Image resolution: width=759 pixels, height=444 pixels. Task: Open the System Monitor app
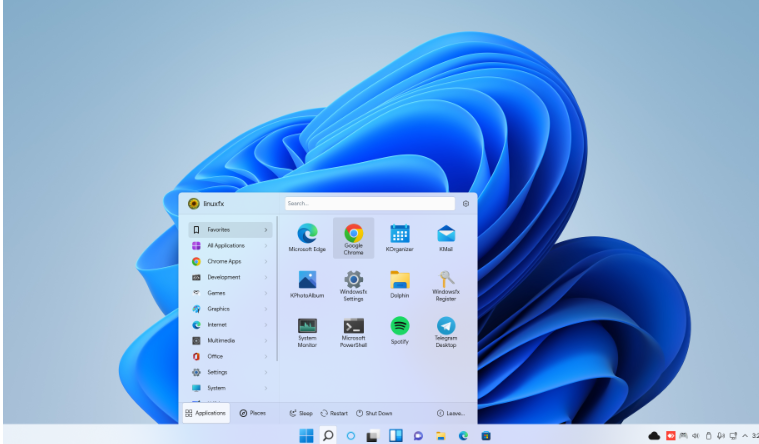(307, 330)
